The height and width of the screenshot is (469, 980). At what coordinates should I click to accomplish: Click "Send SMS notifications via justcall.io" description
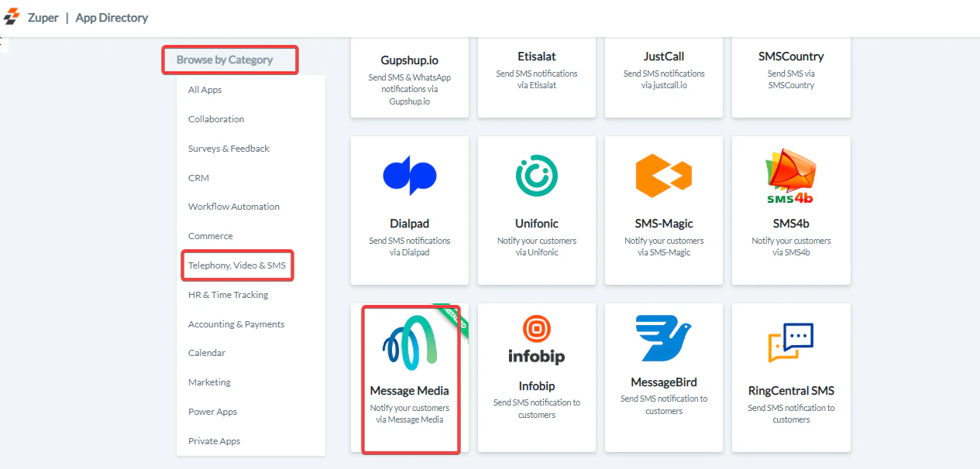click(664, 79)
